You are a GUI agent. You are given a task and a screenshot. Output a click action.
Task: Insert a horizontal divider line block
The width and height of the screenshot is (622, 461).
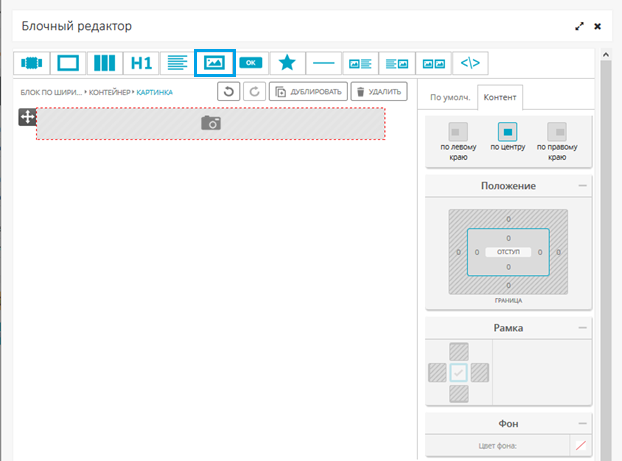[324, 63]
